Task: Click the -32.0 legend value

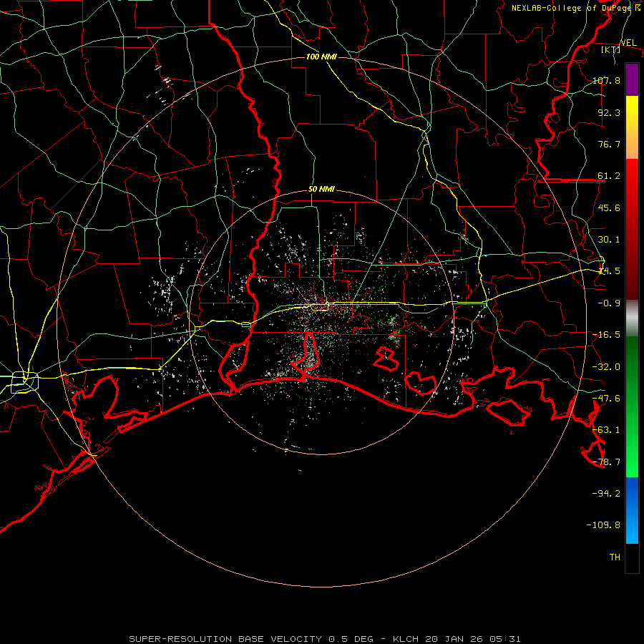Action: pyautogui.click(x=606, y=367)
